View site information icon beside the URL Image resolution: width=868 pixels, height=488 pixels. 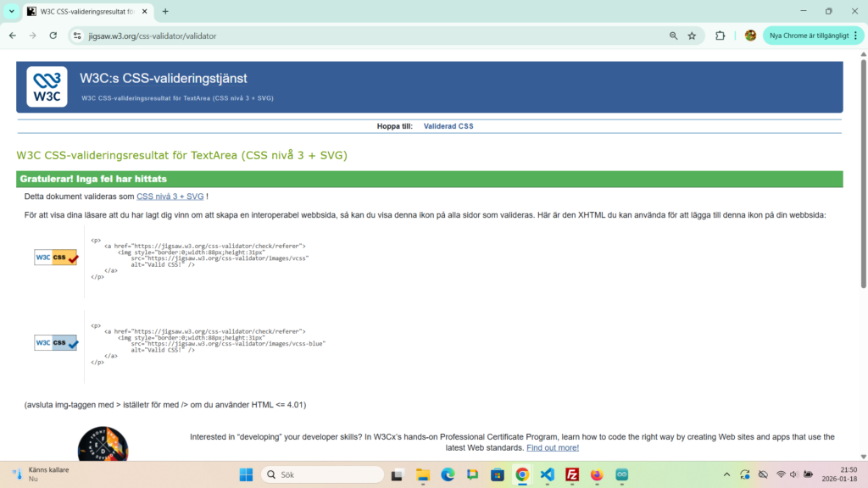point(77,36)
